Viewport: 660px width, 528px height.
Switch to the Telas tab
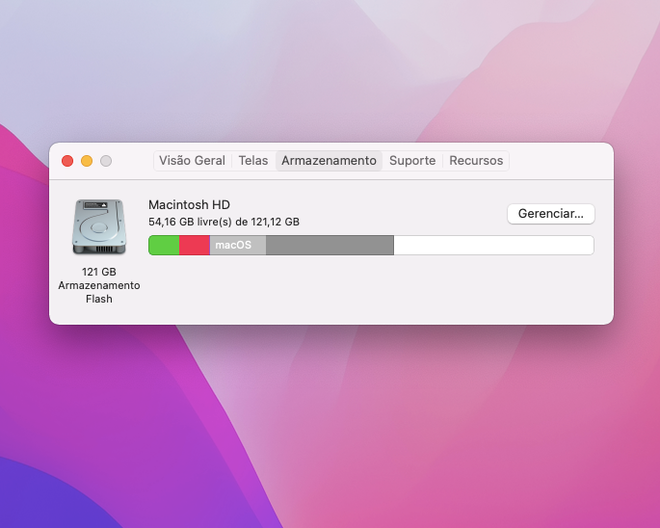pos(253,160)
